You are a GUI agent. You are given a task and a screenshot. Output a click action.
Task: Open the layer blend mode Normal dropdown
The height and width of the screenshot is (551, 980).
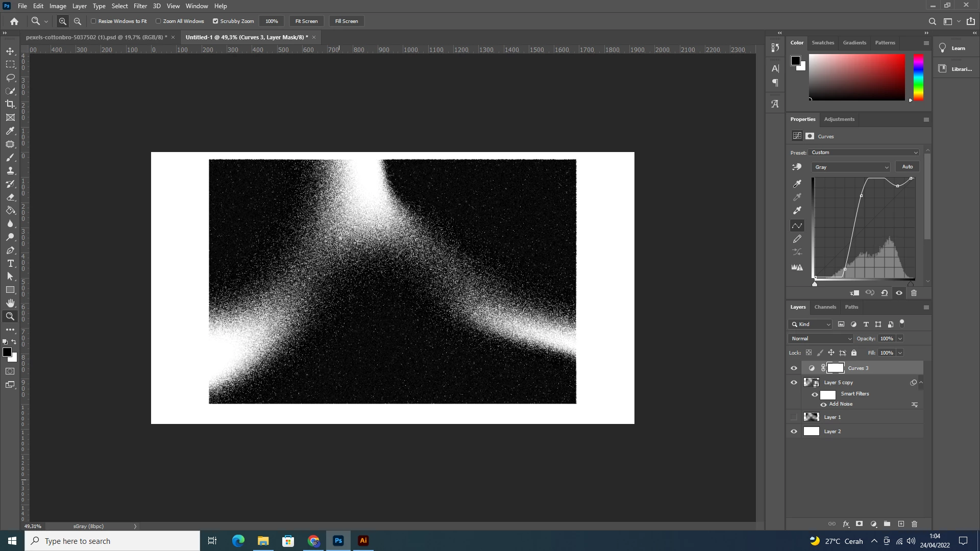coord(821,339)
